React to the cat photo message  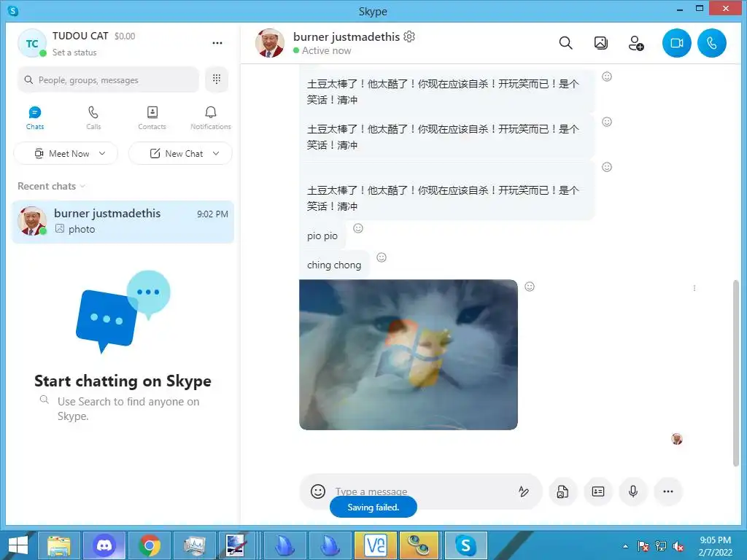pos(530,287)
